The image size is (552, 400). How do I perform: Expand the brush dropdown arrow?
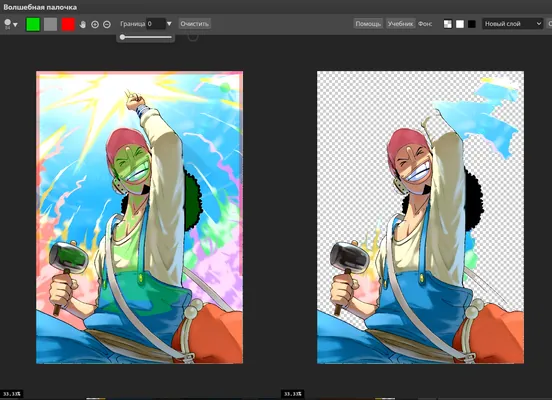point(15,24)
